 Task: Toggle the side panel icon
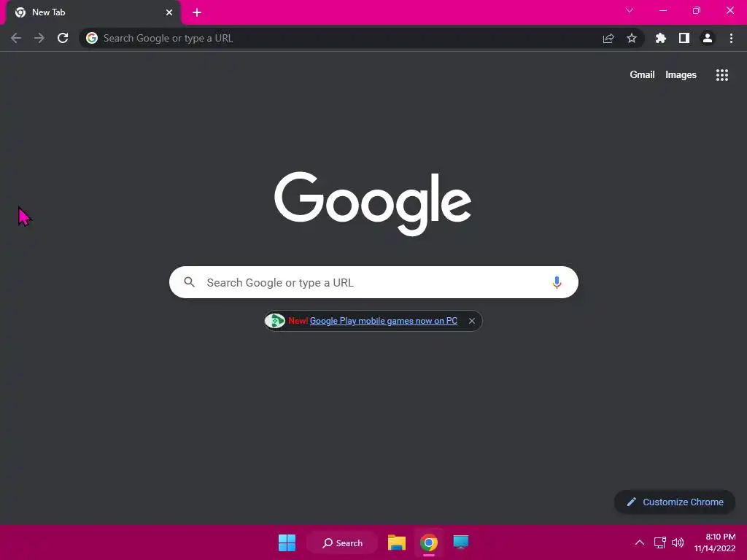[x=684, y=38]
